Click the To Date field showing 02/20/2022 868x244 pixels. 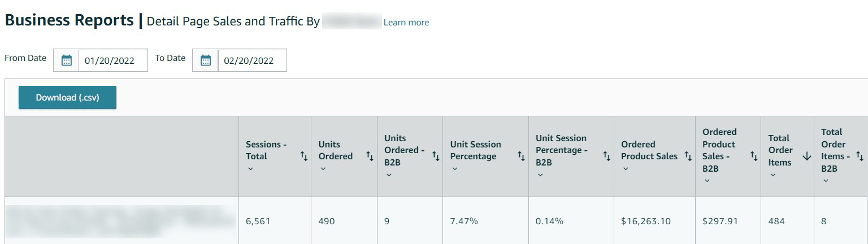tap(252, 60)
